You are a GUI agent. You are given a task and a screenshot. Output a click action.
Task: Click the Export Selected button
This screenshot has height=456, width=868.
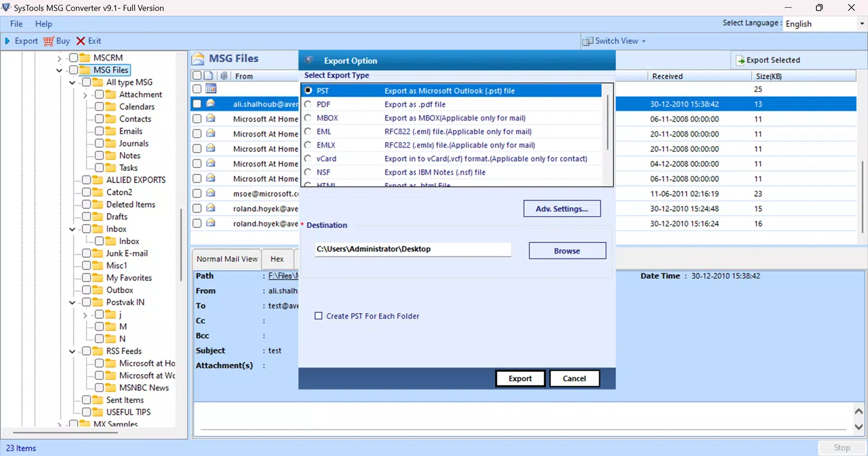tap(768, 60)
